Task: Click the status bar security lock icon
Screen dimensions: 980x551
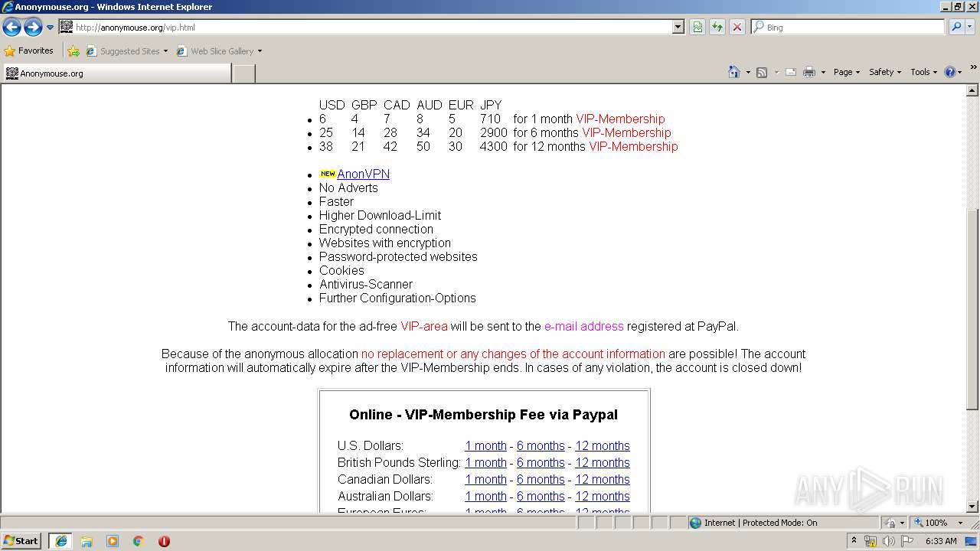Action: (x=890, y=523)
